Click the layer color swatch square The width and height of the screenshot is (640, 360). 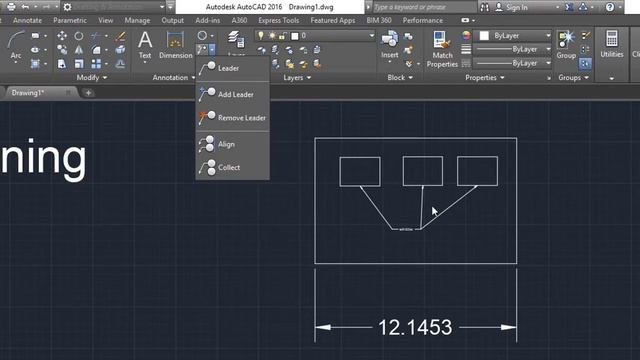tap(295, 36)
